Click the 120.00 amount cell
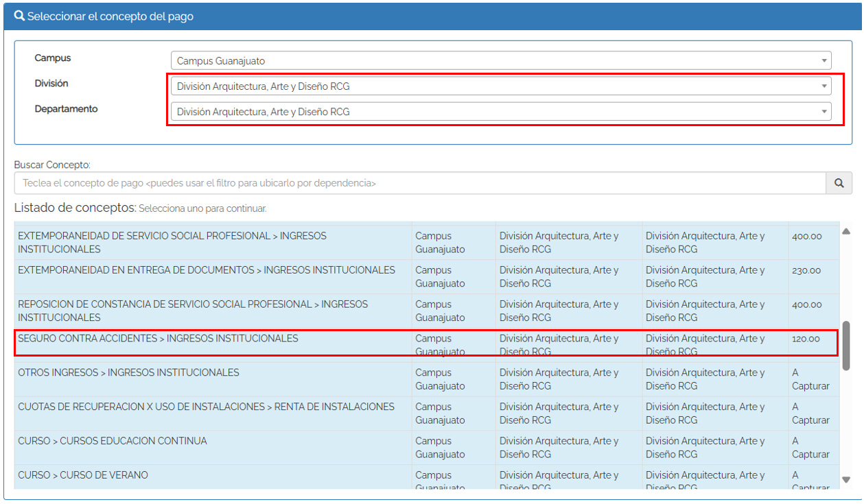The image size is (864, 504). click(806, 339)
